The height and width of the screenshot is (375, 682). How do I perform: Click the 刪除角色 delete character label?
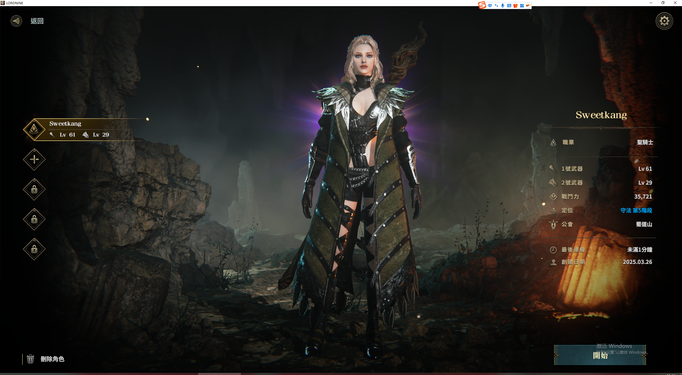52,359
